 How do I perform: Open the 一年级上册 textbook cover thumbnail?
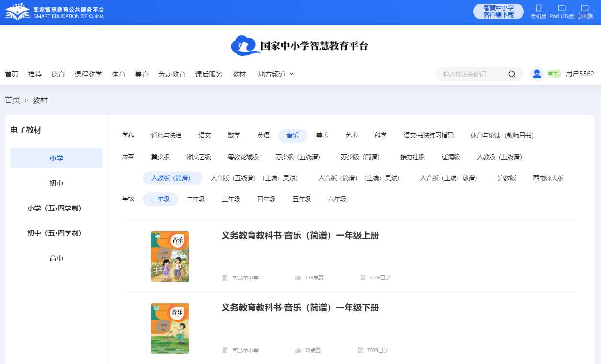[170, 256]
